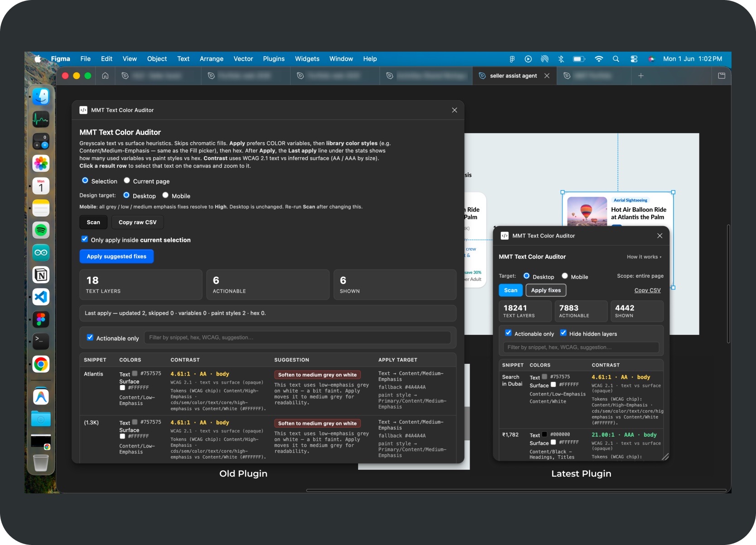This screenshot has width=756, height=545.
Task: Open Spotlight search in menu bar
Action: point(616,59)
